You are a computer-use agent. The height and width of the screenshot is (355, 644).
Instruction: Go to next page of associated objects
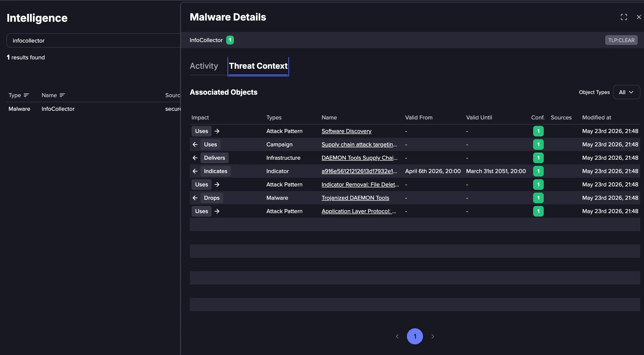(x=432, y=336)
